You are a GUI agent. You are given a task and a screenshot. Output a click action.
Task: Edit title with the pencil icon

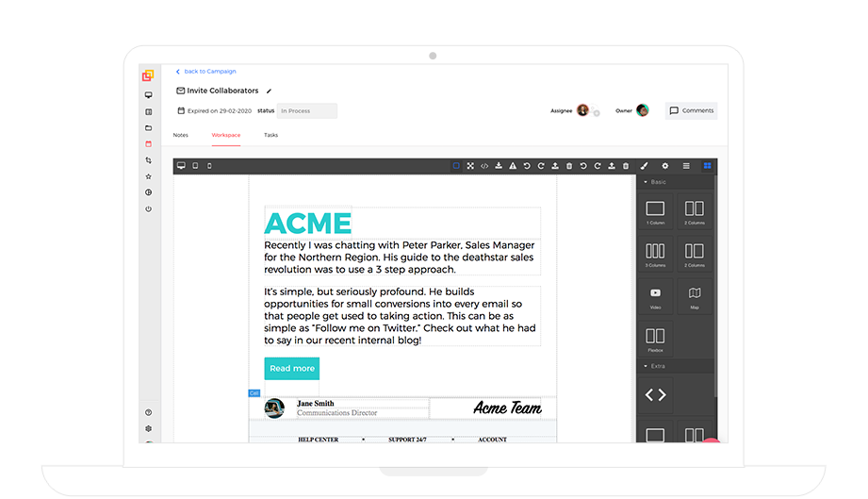pyautogui.click(x=269, y=91)
